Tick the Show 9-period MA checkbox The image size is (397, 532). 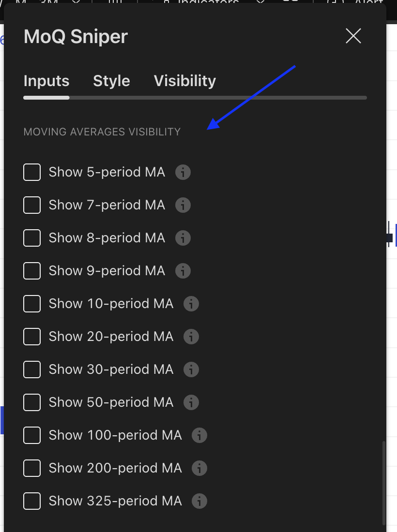coord(32,271)
